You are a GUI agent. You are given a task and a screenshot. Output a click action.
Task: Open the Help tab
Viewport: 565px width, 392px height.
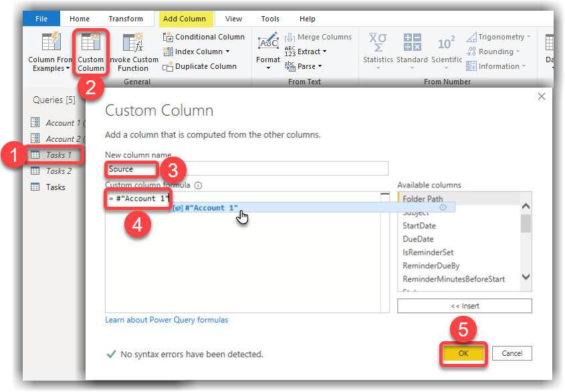click(x=308, y=19)
